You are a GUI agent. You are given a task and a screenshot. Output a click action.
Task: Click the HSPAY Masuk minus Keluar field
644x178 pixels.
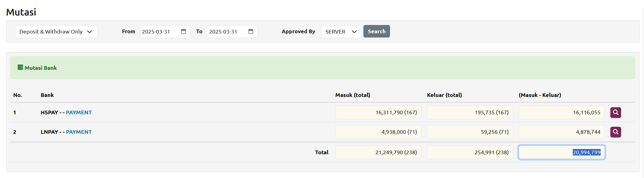point(561,112)
